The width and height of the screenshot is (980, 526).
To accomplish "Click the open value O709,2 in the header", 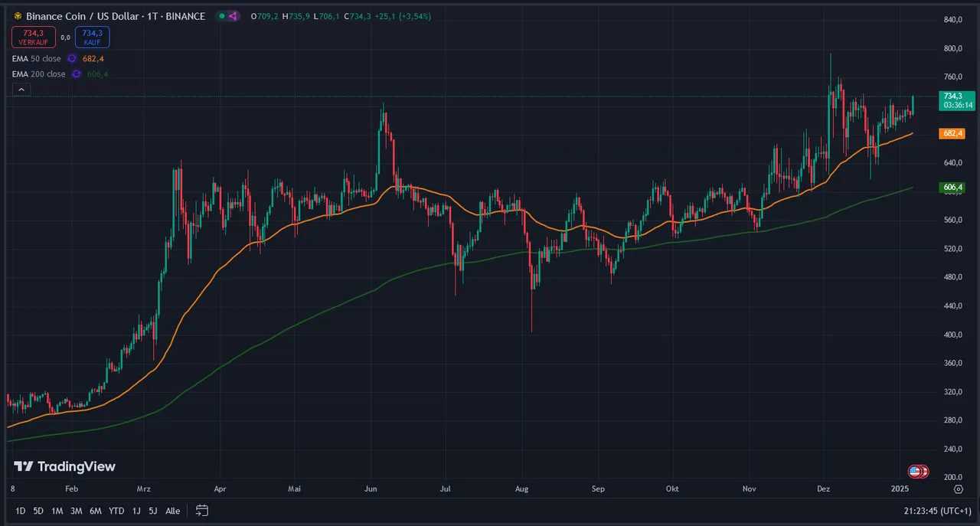I will (265, 16).
